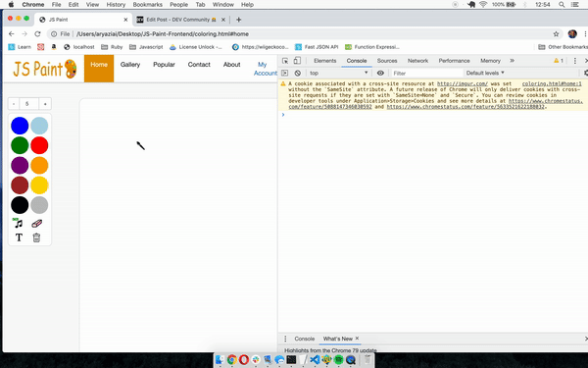Expand the JavaScript context 'top' dropdown
This screenshot has height=368, width=588.
click(338, 73)
